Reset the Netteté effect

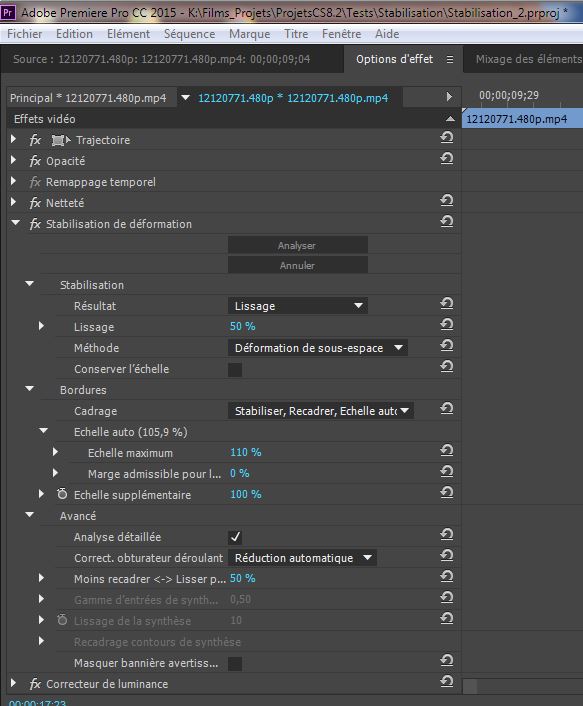(x=447, y=200)
